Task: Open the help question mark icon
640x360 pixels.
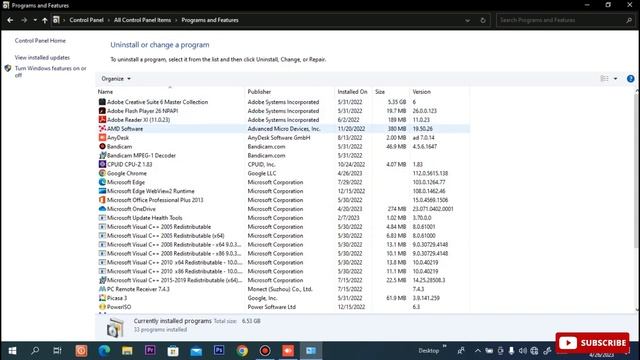Action: tap(630, 79)
